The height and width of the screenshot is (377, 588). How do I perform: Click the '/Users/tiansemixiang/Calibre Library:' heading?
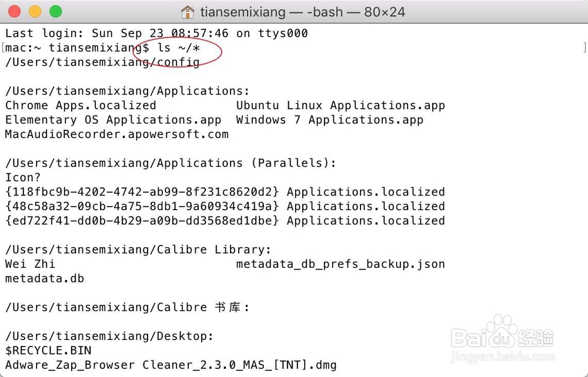(138, 250)
